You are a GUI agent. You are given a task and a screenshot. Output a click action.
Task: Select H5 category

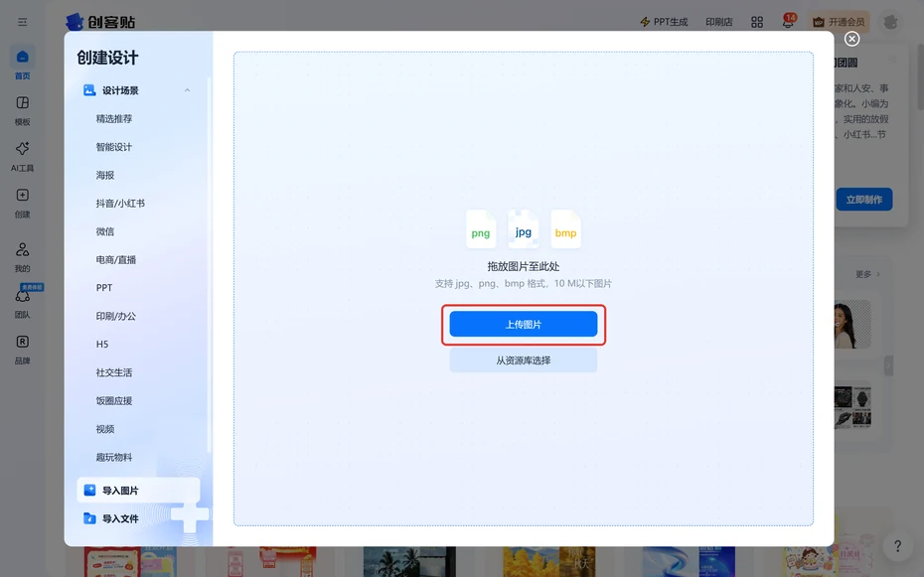pos(102,345)
